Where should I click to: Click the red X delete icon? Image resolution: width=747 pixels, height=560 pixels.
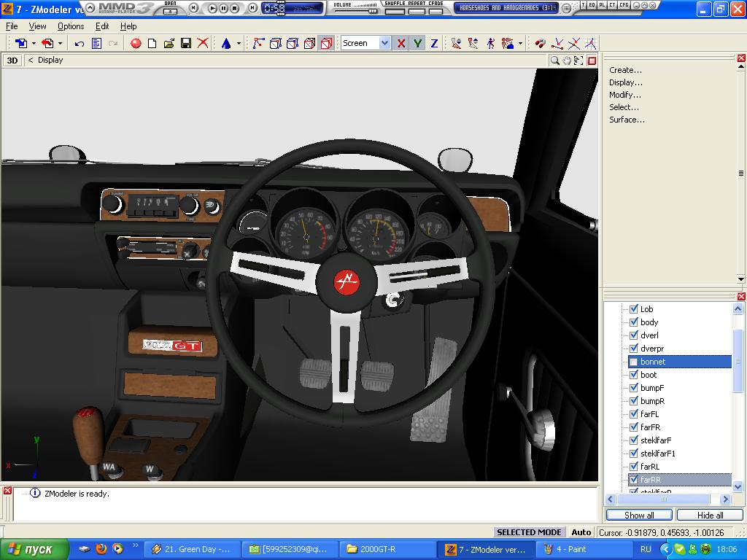coord(203,44)
